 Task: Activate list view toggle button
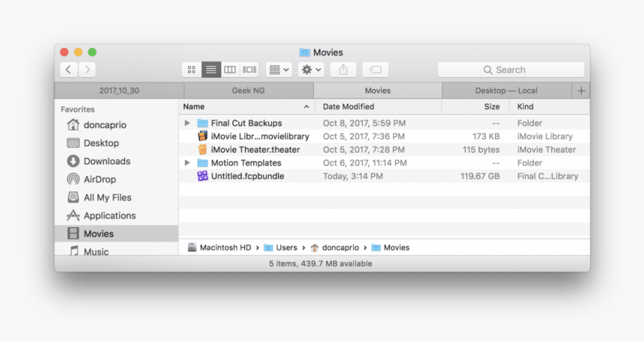point(210,70)
